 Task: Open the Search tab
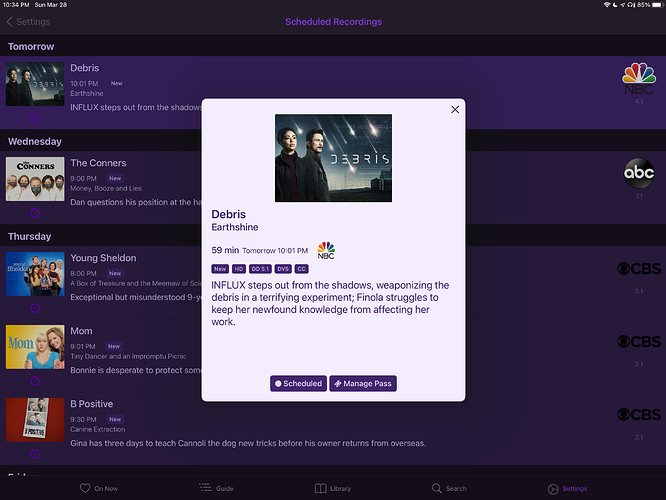tap(449, 488)
